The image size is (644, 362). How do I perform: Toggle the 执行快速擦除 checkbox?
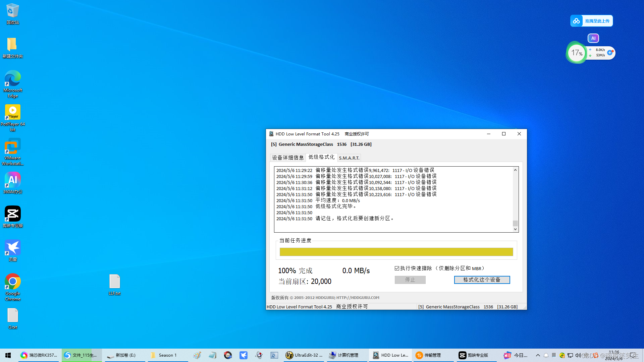click(397, 268)
